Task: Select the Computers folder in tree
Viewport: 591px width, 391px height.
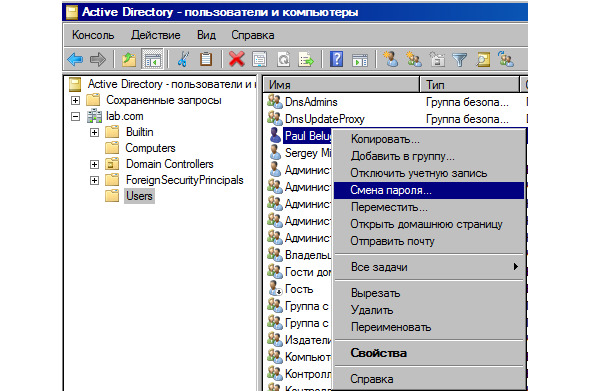Action: tap(150, 148)
